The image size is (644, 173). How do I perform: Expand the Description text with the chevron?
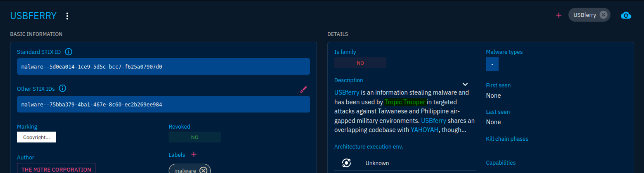coord(465,84)
